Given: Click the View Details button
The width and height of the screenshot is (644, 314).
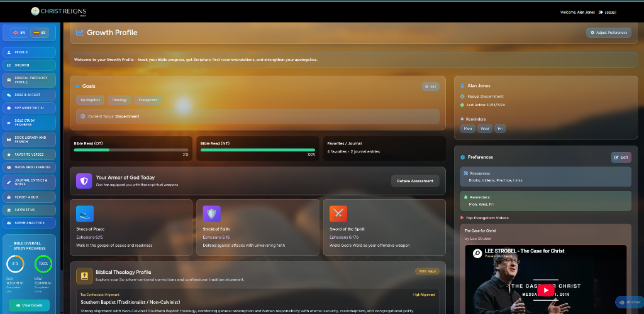Looking at the screenshot, I should tap(29, 305).
